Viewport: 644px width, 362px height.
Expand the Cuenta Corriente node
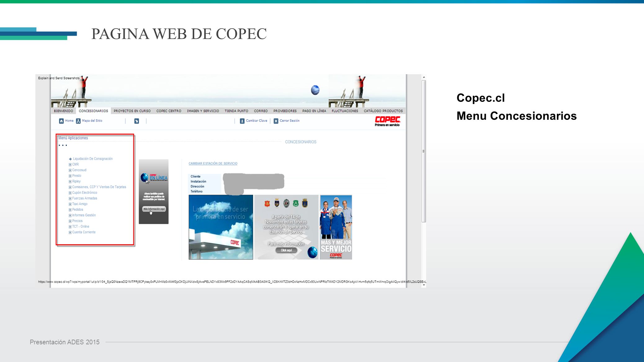click(70, 232)
